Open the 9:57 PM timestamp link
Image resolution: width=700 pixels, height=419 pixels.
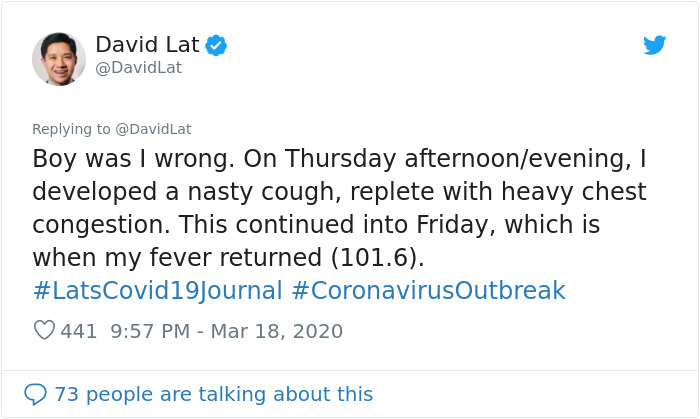147,331
